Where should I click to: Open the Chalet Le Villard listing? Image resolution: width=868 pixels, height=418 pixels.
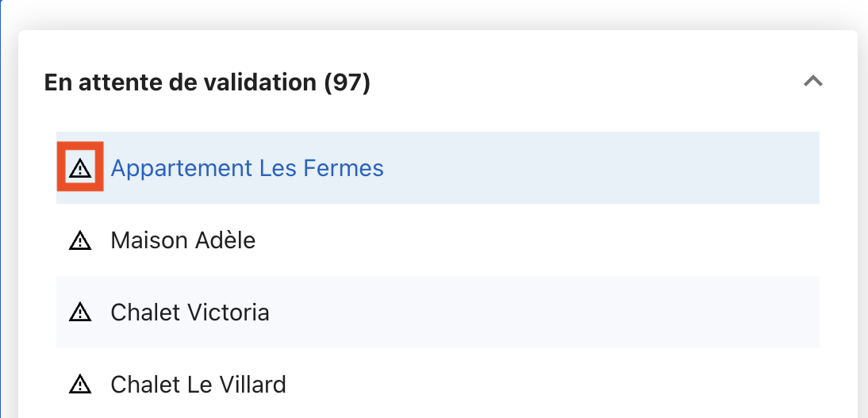(x=198, y=385)
